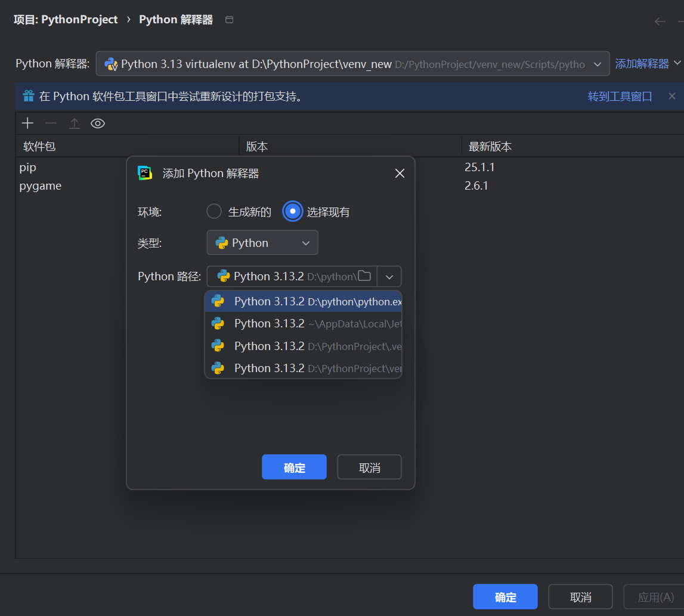Expand the 添加解释器 menu
This screenshot has height=616, width=684.
[648, 64]
